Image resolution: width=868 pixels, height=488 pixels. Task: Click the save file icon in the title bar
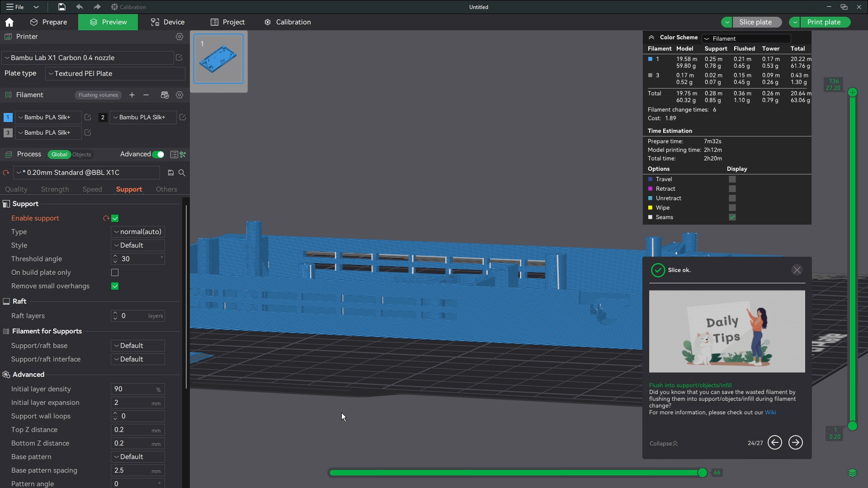(62, 7)
